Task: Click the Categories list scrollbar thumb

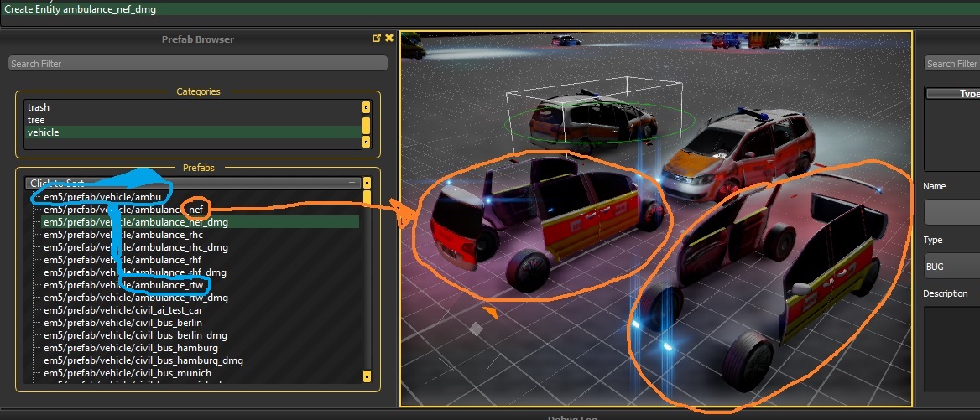Action: 367,126
